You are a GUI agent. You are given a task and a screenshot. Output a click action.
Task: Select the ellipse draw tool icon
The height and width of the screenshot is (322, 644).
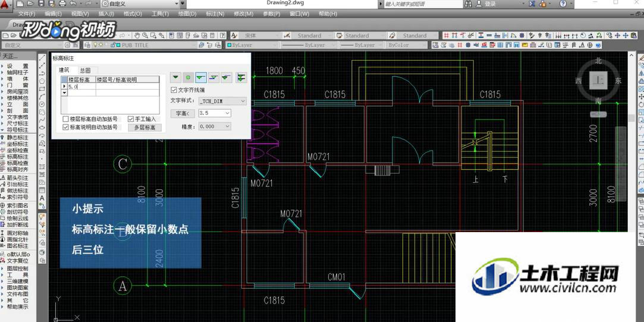click(x=42, y=127)
